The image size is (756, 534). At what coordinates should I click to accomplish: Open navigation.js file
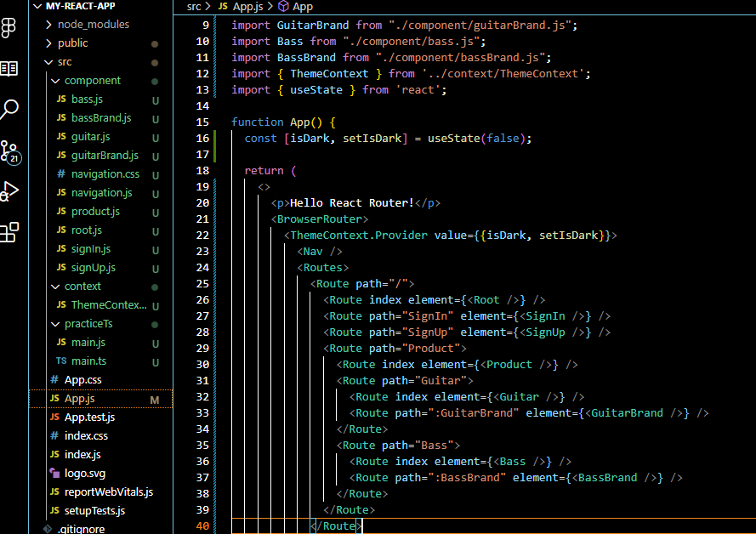click(x=101, y=193)
